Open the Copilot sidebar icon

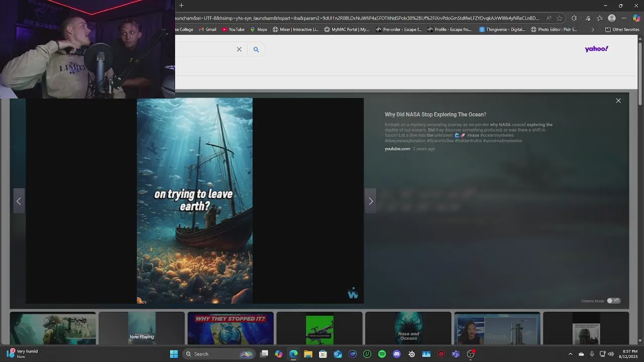[636, 18]
